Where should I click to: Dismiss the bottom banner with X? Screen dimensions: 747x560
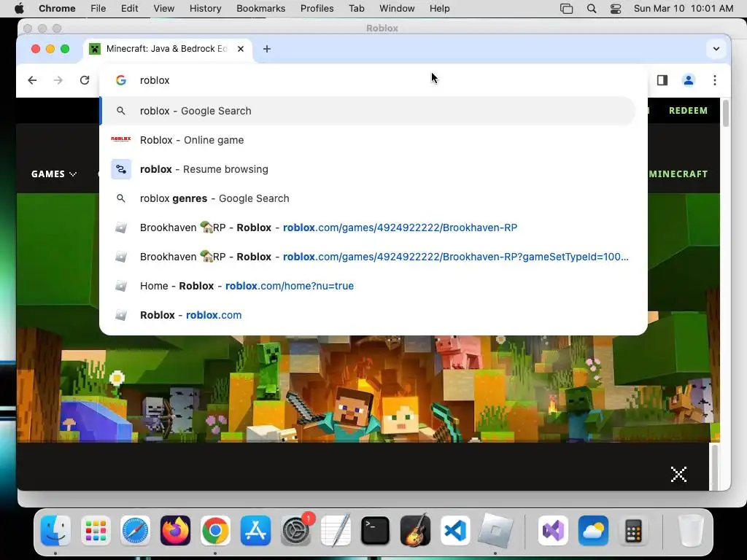point(678,474)
